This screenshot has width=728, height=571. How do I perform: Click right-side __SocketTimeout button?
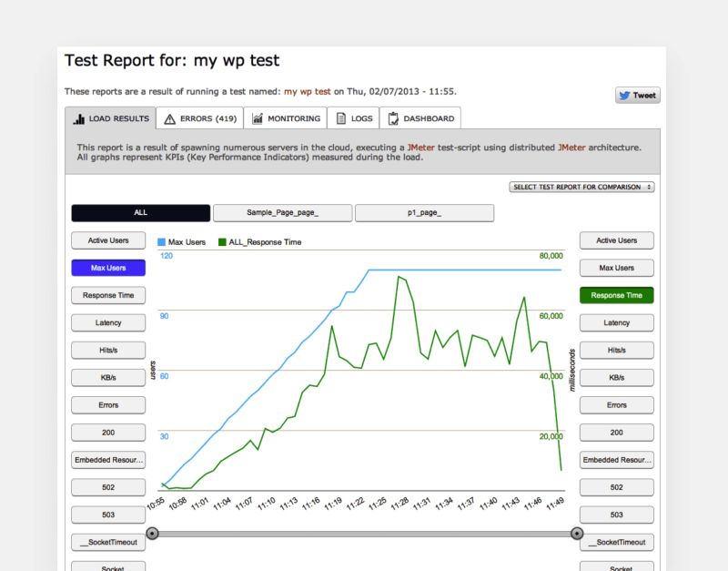tap(617, 542)
